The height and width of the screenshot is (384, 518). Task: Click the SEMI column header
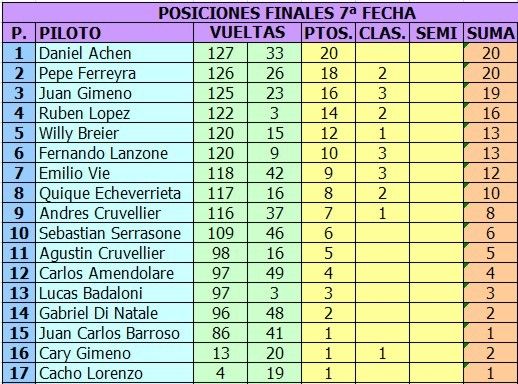click(x=436, y=33)
